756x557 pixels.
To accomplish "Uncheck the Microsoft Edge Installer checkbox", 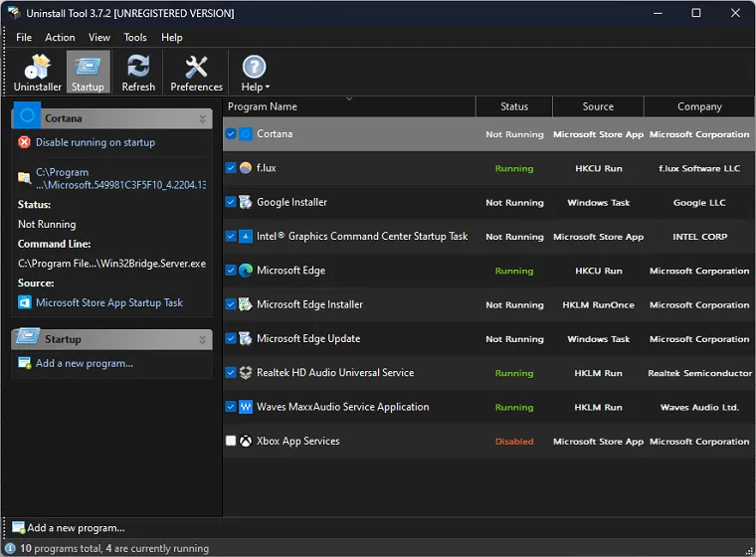I will coord(231,304).
